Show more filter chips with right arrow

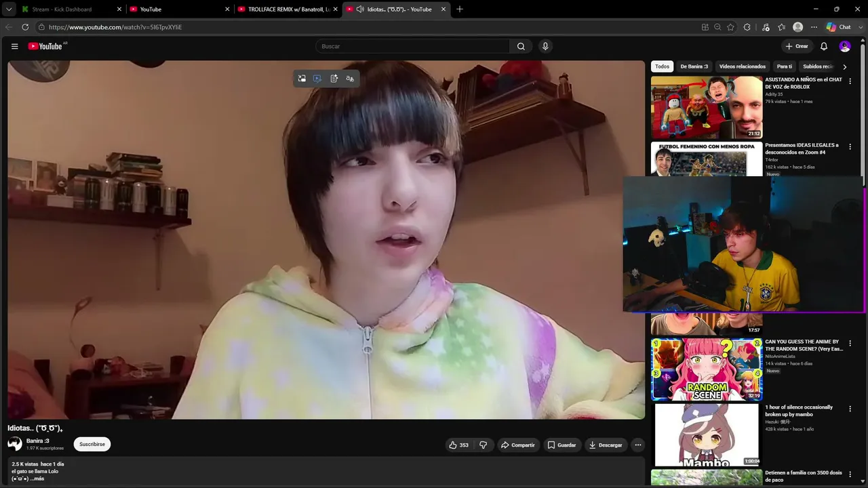(x=844, y=66)
